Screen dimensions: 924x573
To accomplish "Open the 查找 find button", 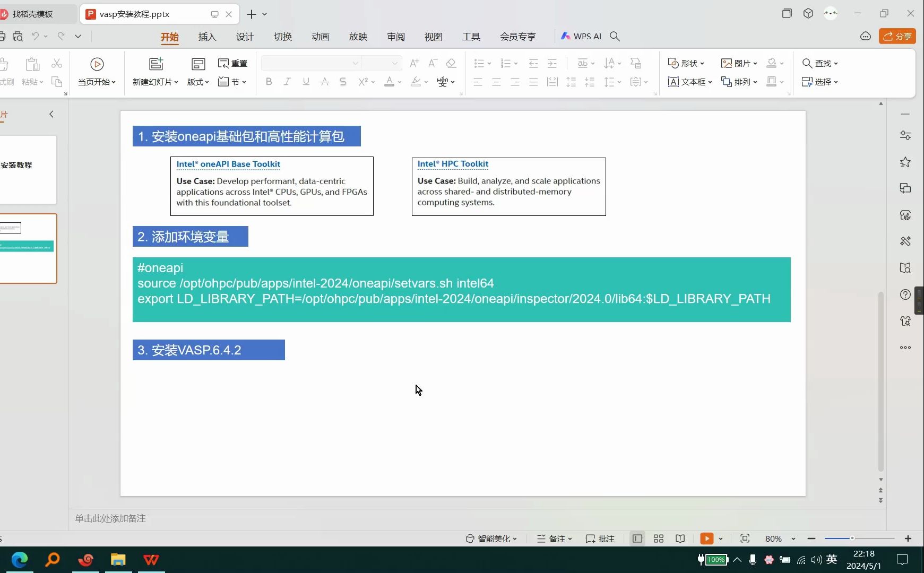I will click(820, 63).
